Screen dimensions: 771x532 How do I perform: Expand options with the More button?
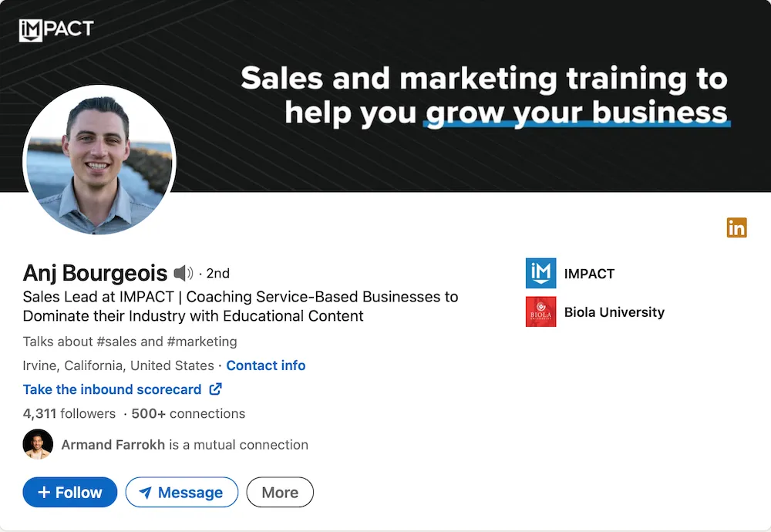pyautogui.click(x=280, y=492)
